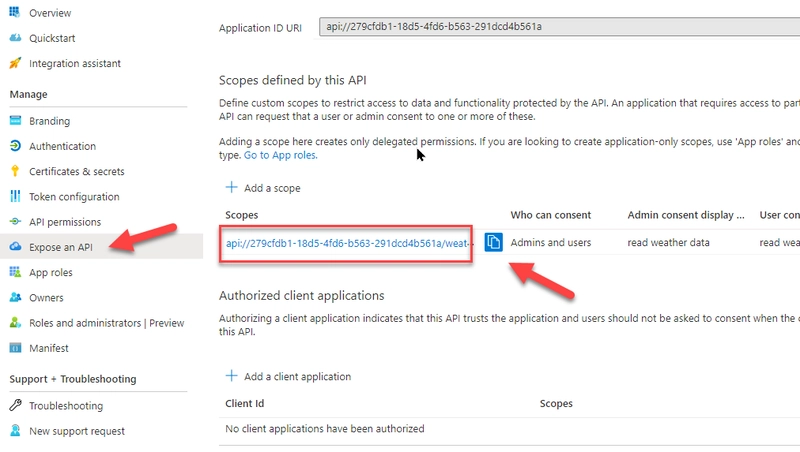Go to the Branding section
The image size is (800, 452).
tap(49, 121)
